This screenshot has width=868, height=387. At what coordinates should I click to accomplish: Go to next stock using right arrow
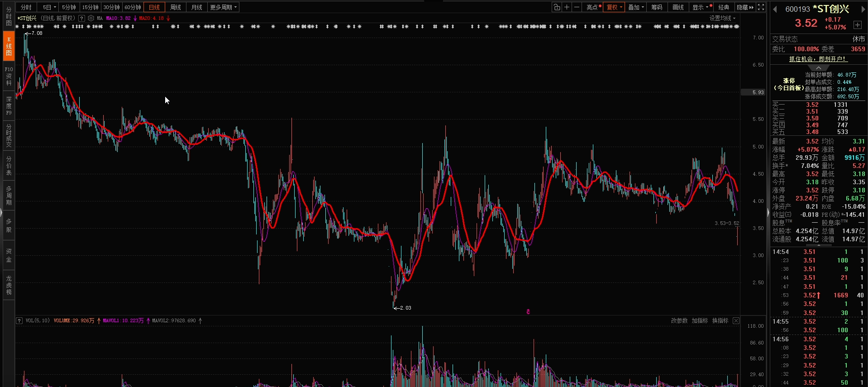(x=863, y=10)
